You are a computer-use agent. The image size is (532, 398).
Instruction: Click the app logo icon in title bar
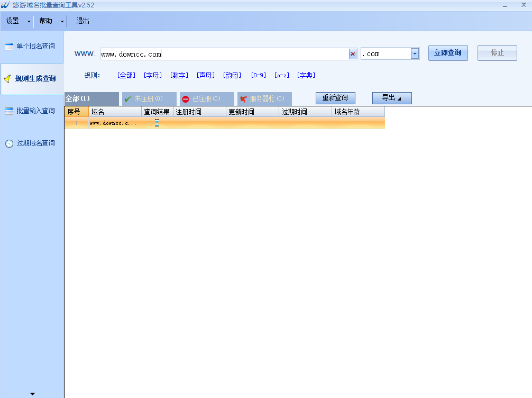click(x=5, y=4)
